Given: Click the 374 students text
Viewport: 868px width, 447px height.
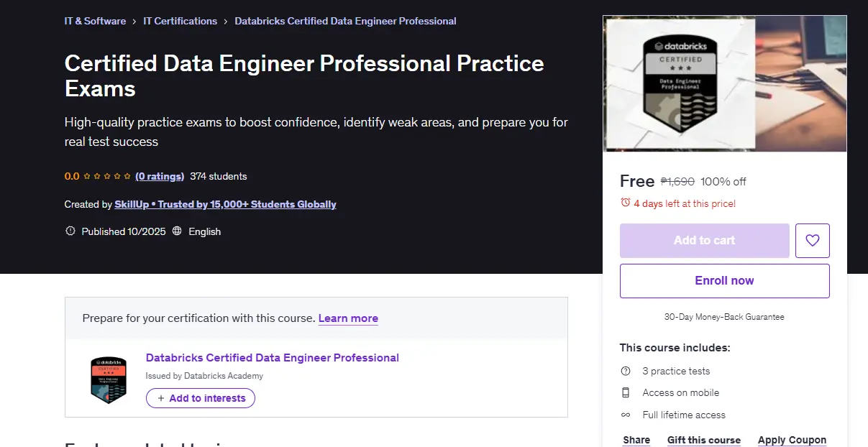Looking at the screenshot, I should pyautogui.click(x=219, y=176).
